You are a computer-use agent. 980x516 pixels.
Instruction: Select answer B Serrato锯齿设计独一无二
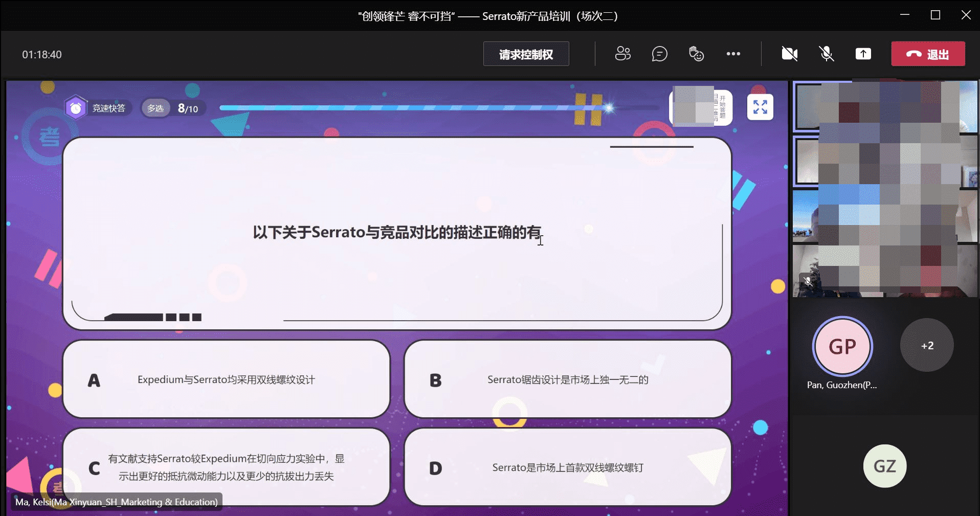[x=567, y=379]
